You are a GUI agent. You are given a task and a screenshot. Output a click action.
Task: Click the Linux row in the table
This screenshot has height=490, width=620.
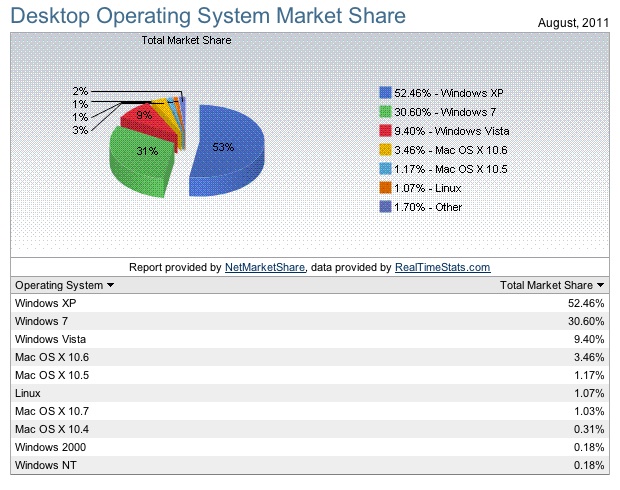tap(310, 393)
